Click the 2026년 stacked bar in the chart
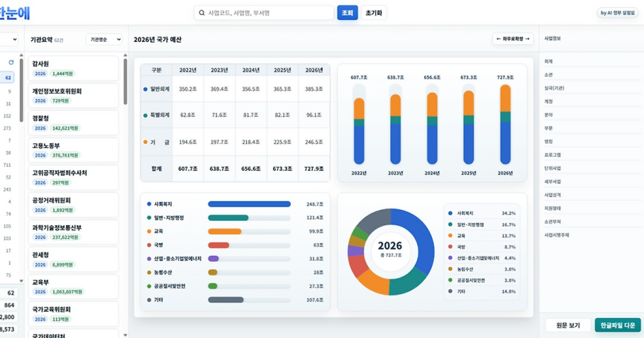The image size is (644, 338). point(505,124)
